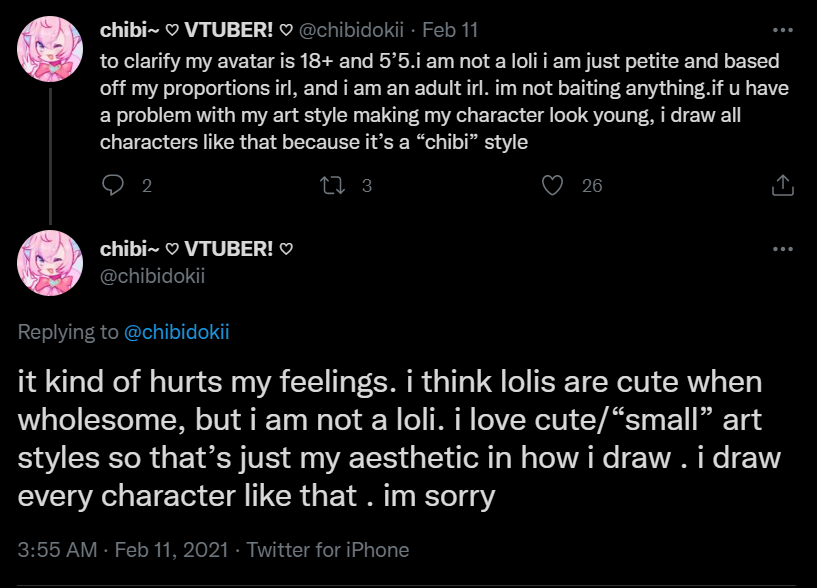Click the profile avatar beside the first tweet
The width and height of the screenshot is (817, 588).
(50, 54)
